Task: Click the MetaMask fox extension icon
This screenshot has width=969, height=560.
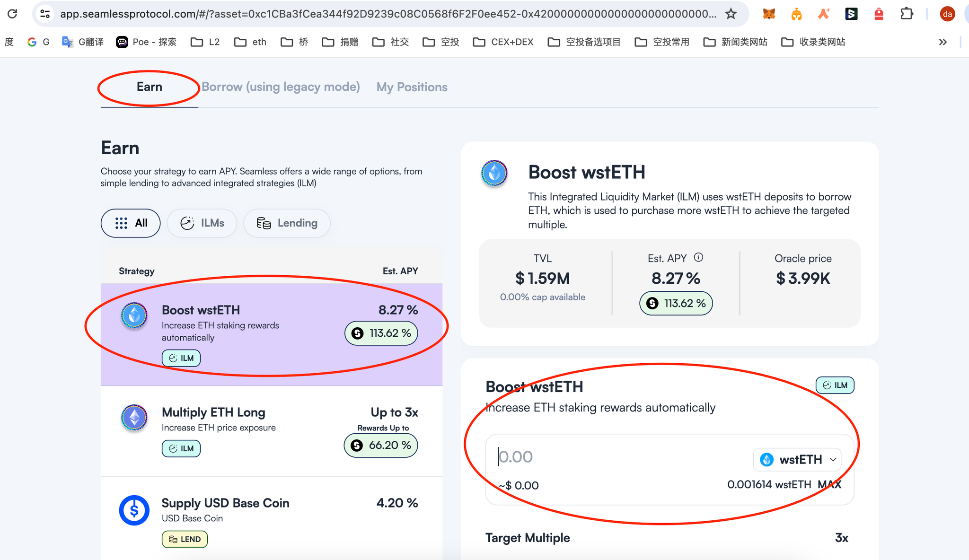Action: 769,14
